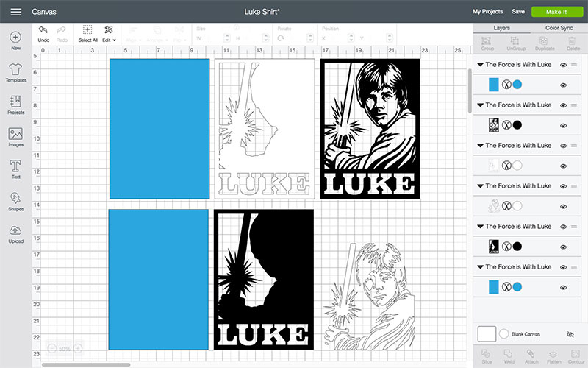The height and width of the screenshot is (368, 588).
Task: Open the Upload panel
Action: point(15,234)
